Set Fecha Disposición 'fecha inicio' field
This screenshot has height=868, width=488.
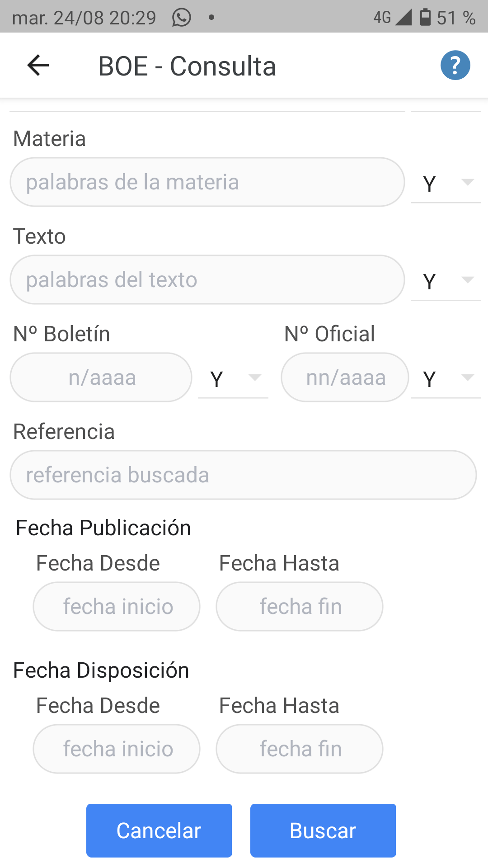117,749
